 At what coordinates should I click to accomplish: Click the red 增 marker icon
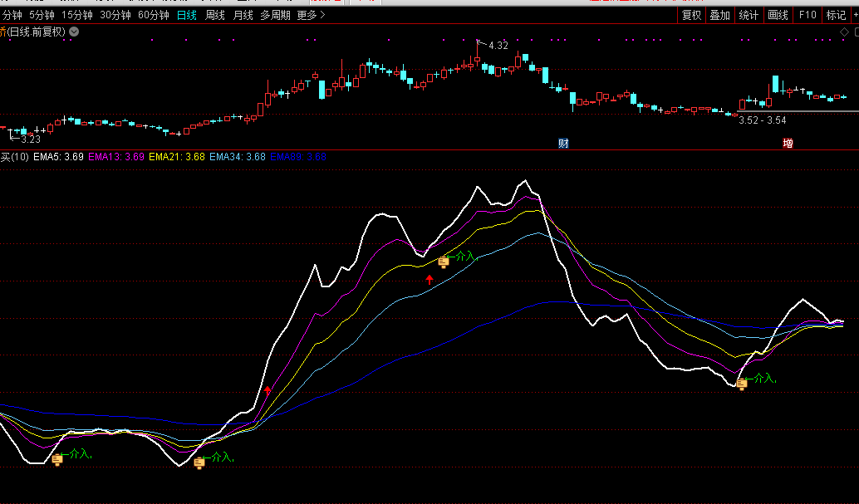[x=788, y=144]
